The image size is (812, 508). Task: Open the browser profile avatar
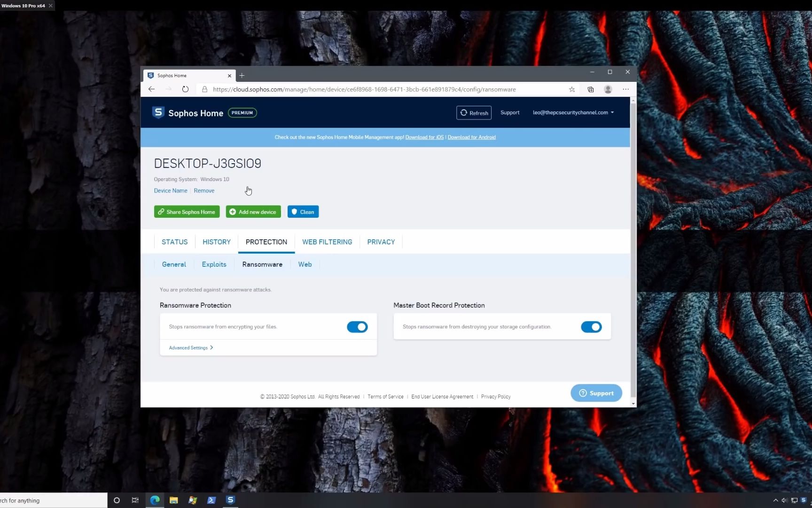tap(608, 89)
